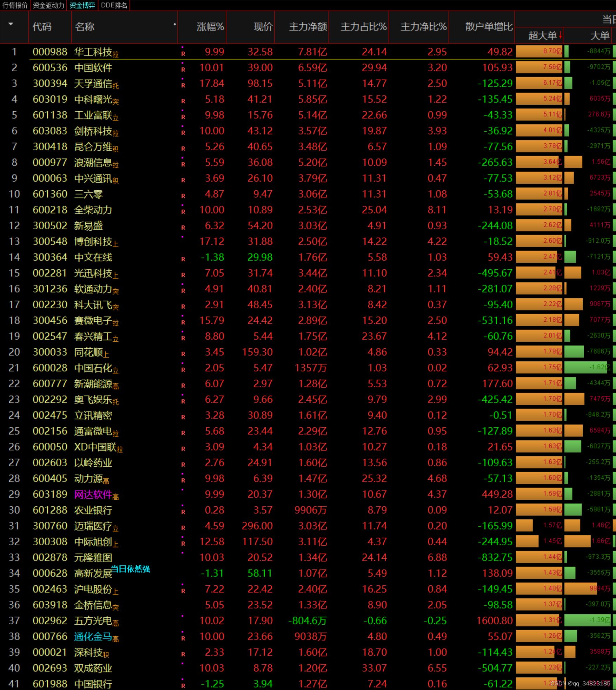Click the 8.70亿 超大单 bar for 华工科技
Viewport: 616px width, 690px height.
point(539,52)
